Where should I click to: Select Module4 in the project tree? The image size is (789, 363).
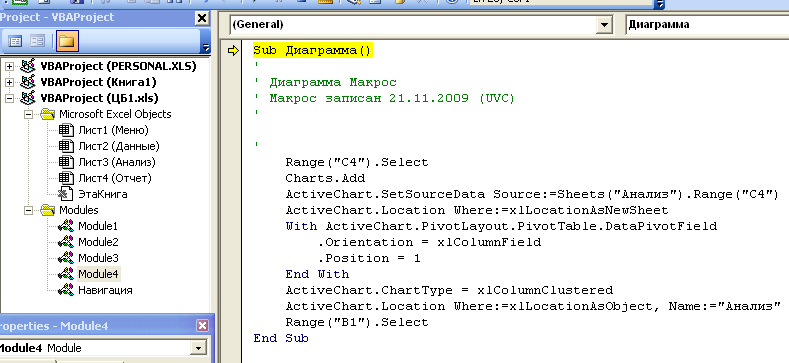pyautogui.click(x=98, y=274)
